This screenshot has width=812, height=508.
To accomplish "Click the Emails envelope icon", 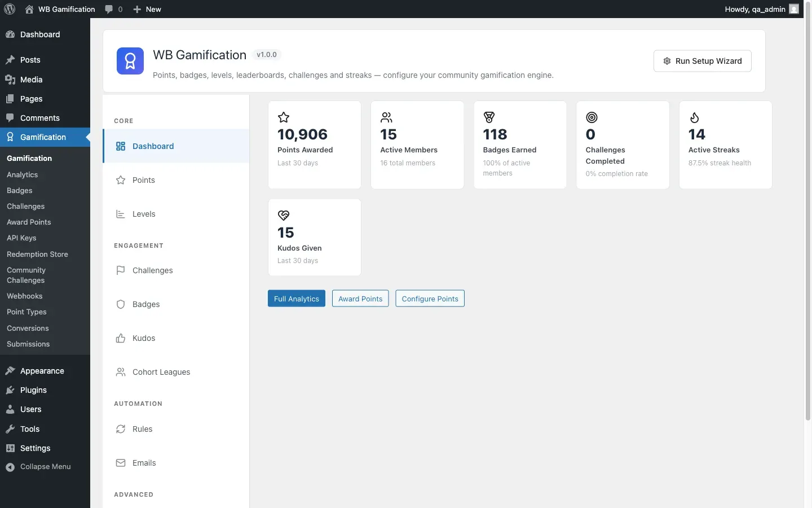I will tap(121, 463).
